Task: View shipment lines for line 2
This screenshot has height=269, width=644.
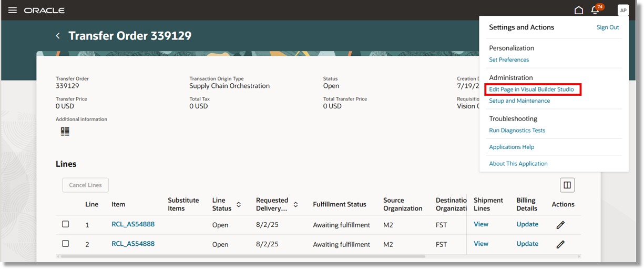Action: click(481, 244)
